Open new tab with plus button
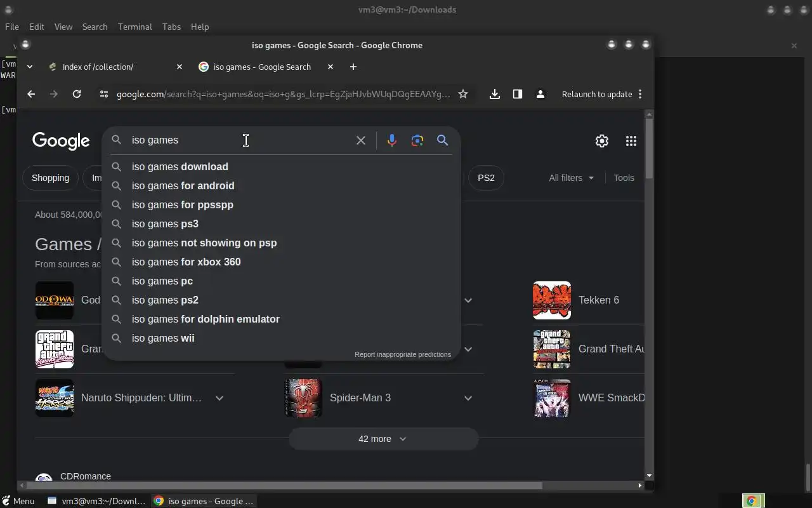 353,67
